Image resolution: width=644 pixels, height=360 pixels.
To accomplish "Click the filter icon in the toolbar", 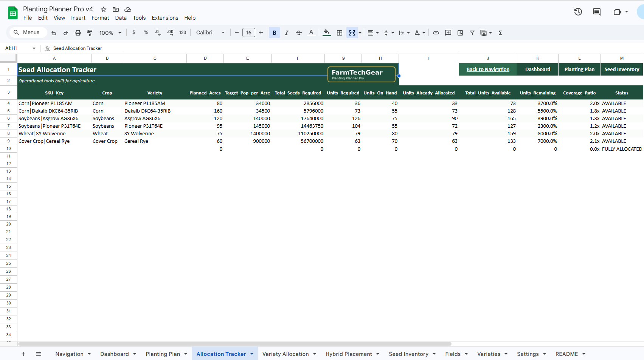I will [472, 33].
